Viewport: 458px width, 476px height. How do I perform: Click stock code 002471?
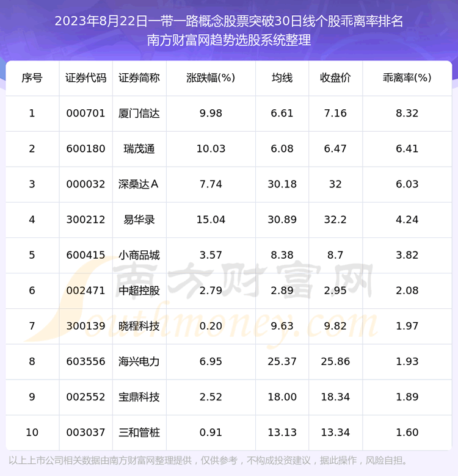pos(85,290)
